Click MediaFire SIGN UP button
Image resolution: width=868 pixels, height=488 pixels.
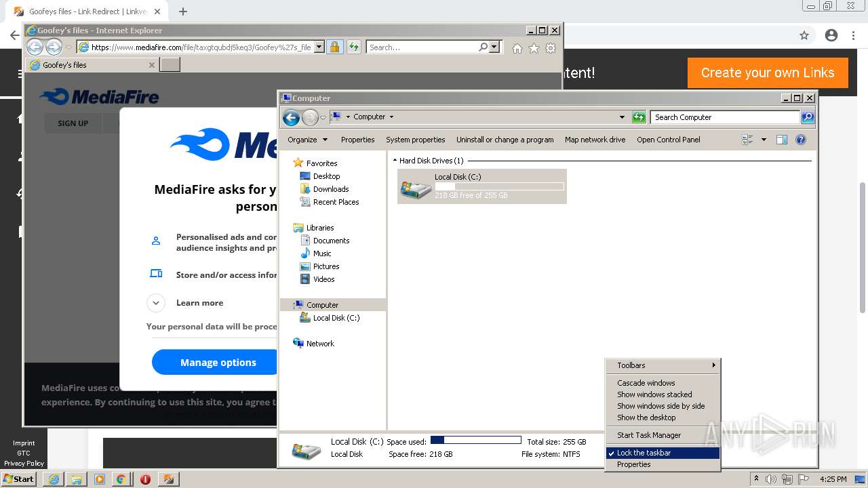coord(73,123)
